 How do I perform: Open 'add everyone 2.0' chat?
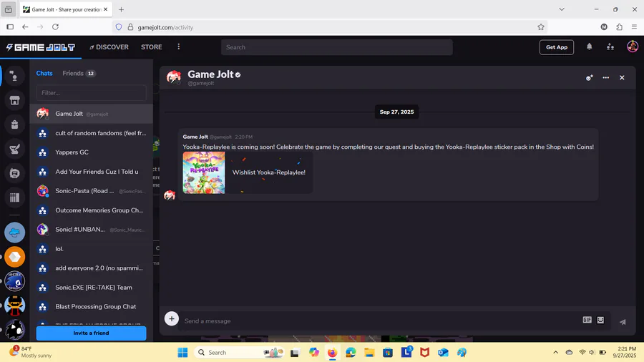(x=91, y=268)
